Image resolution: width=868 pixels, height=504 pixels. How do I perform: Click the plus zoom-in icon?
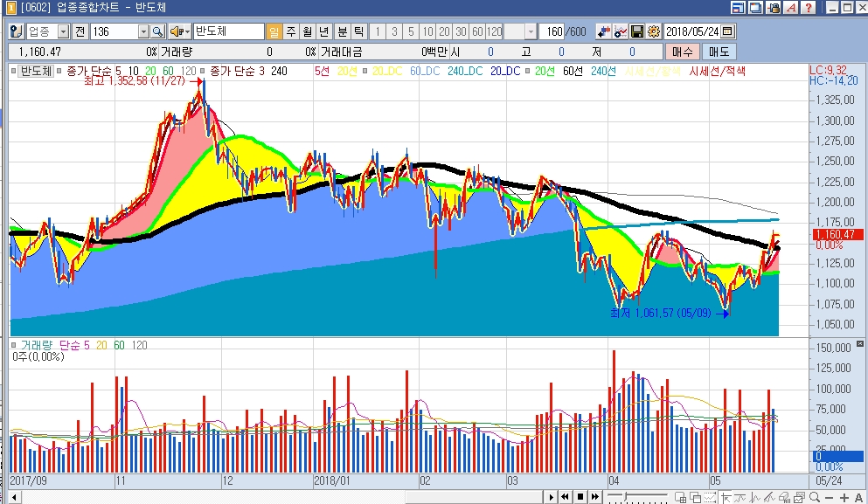(844, 497)
